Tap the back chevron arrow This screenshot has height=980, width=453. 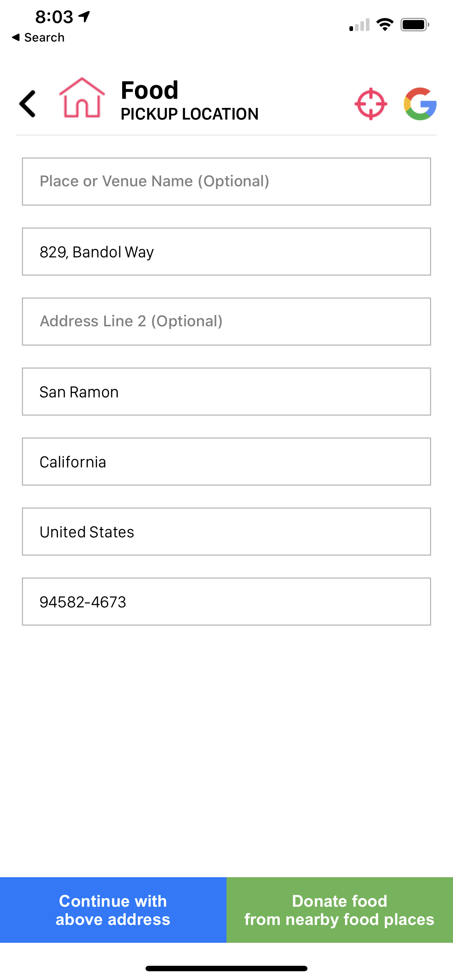[27, 104]
